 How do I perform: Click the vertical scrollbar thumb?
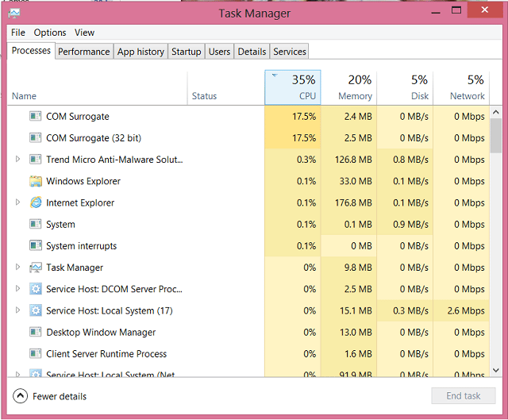point(495,136)
